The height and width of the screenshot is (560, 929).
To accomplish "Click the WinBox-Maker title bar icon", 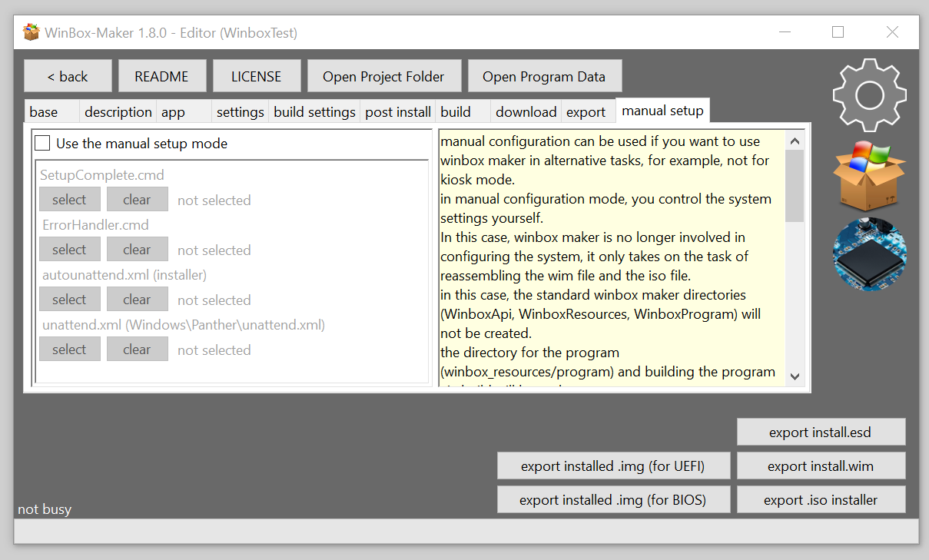I will click(32, 32).
